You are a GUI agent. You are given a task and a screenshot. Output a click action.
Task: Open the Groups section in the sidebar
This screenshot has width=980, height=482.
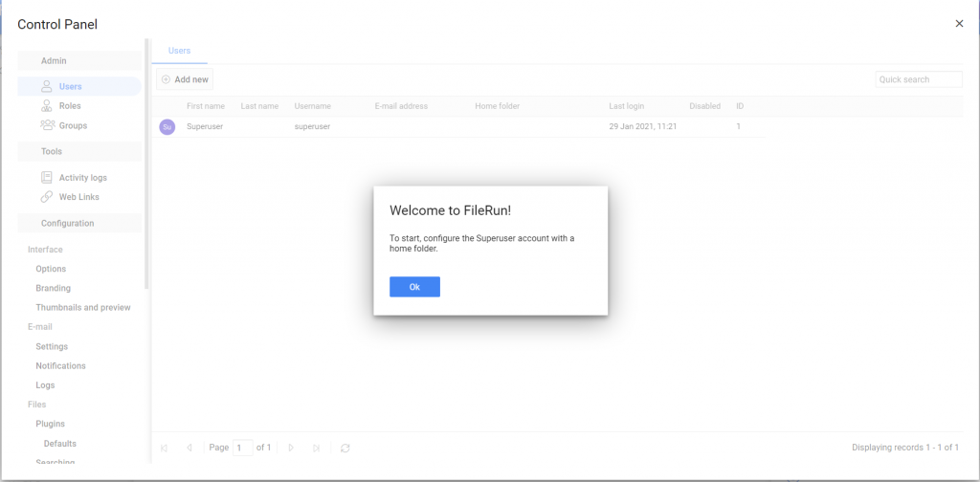pyautogui.click(x=73, y=125)
